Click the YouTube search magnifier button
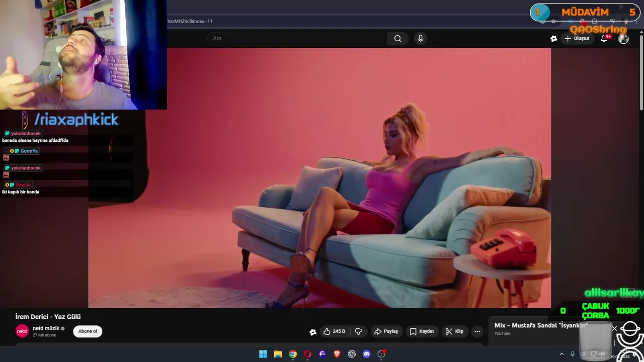This screenshot has height=362, width=644. tap(397, 39)
